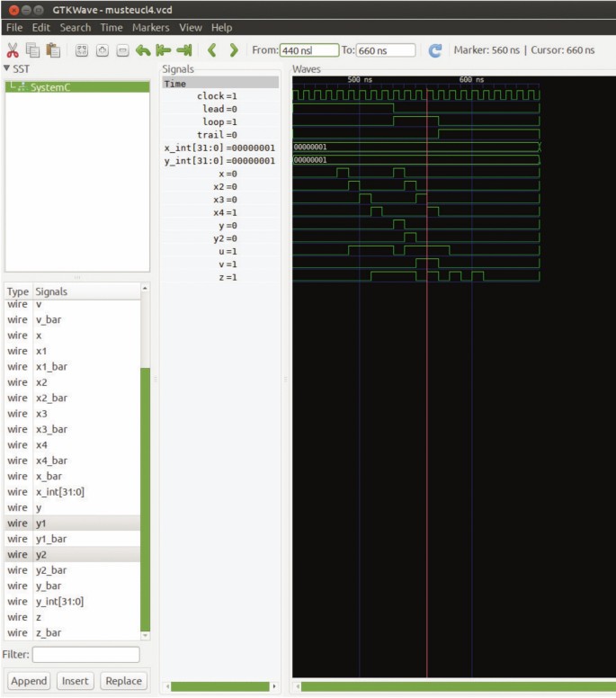The width and height of the screenshot is (616, 698).
Task: Click the 500 ns timeline marker
Action: tap(360, 80)
